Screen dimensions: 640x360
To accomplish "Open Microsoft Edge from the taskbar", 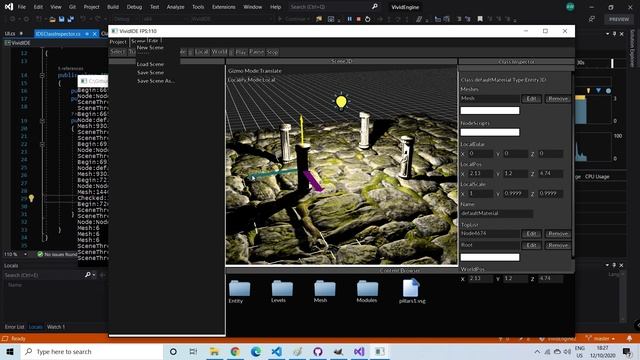I will (256, 351).
